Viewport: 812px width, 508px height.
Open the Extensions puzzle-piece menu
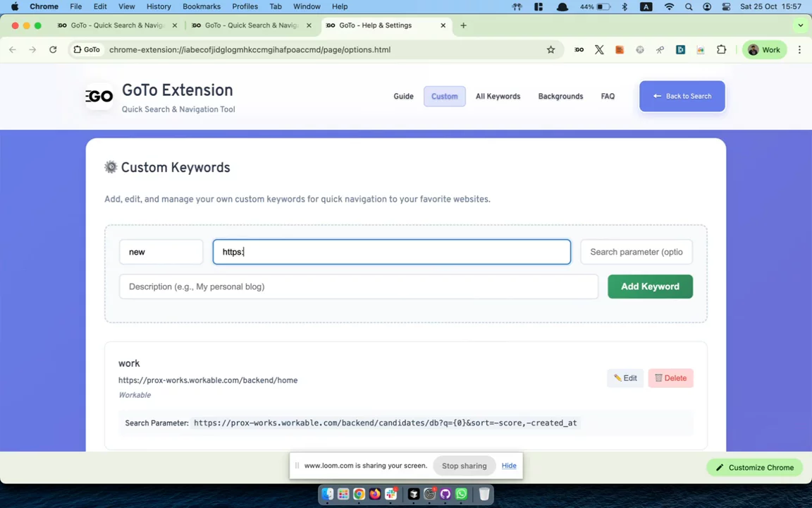(x=721, y=50)
